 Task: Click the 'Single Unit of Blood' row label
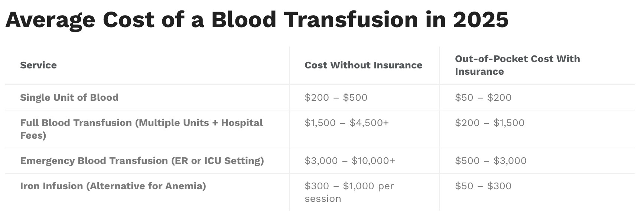click(x=69, y=97)
